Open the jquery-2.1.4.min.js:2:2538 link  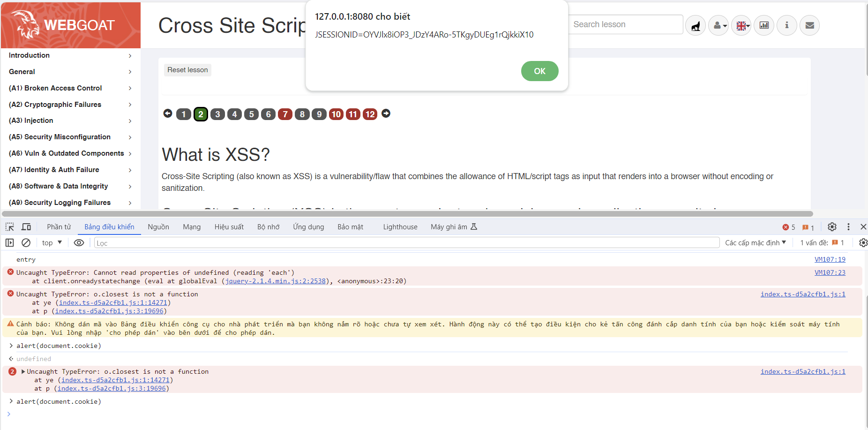(276, 281)
